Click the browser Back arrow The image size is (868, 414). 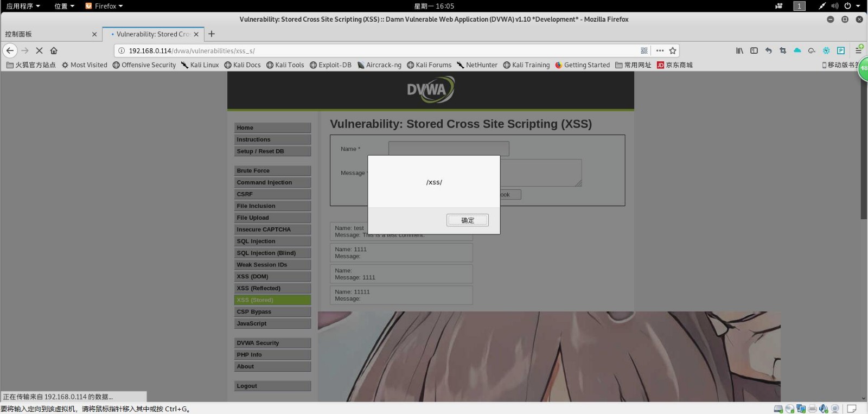[10, 50]
